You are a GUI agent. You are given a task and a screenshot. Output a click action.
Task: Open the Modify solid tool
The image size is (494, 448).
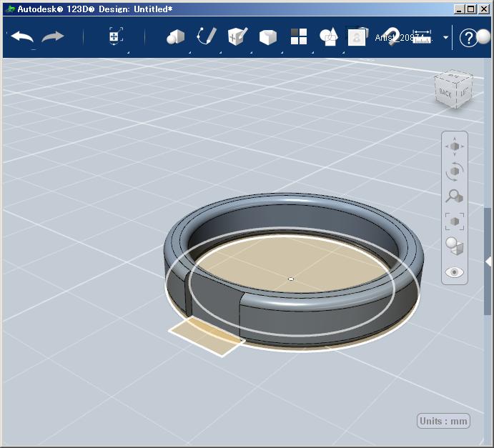click(268, 37)
